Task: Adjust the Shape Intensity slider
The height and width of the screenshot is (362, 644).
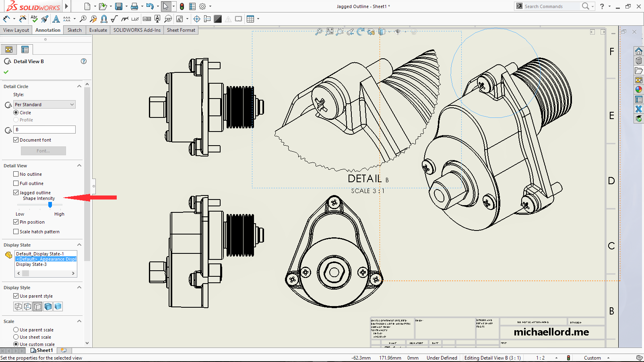Action: pyautogui.click(x=50, y=205)
